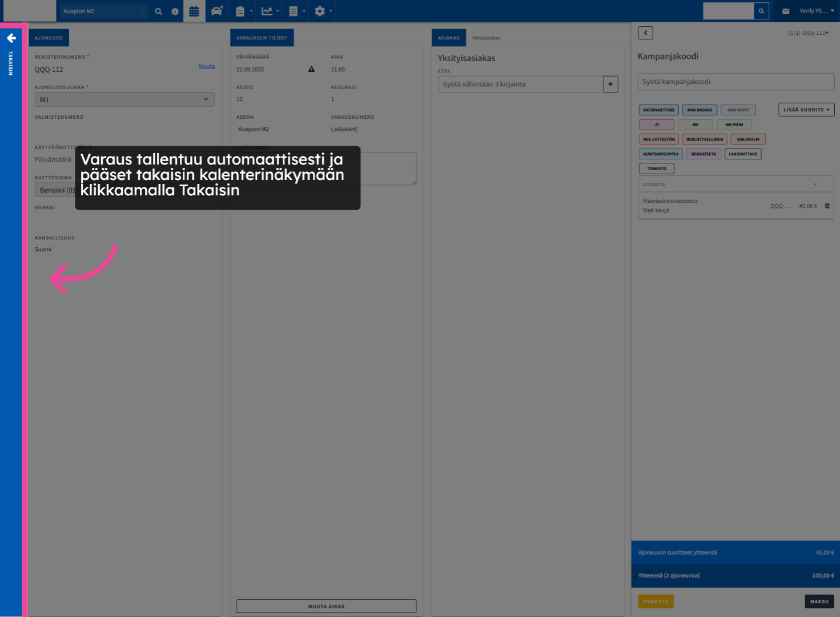This screenshot has width=840, height=617.
Task: Add the REKKATSETA service tag
Action: 704,154
